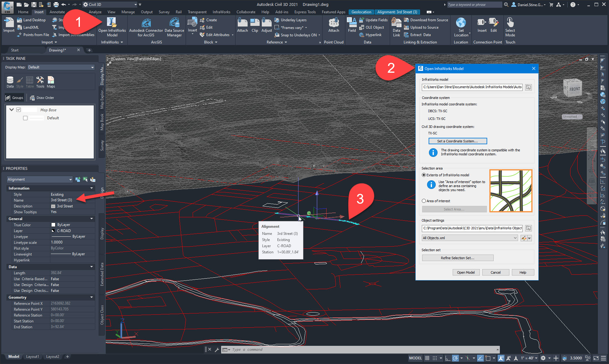Click Set a Coordinate System button
Viewport: 609px width, 364px height.
(x=458, y=141)
